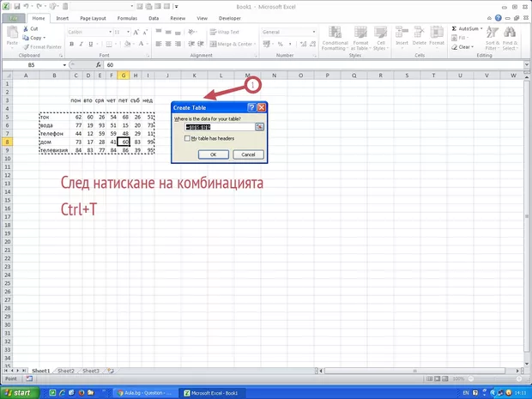Screen dimensions: 532x399
Task: Switch to the Sheet2 worksheet tab
Action: pyautogui.click(x=66, y=371)
